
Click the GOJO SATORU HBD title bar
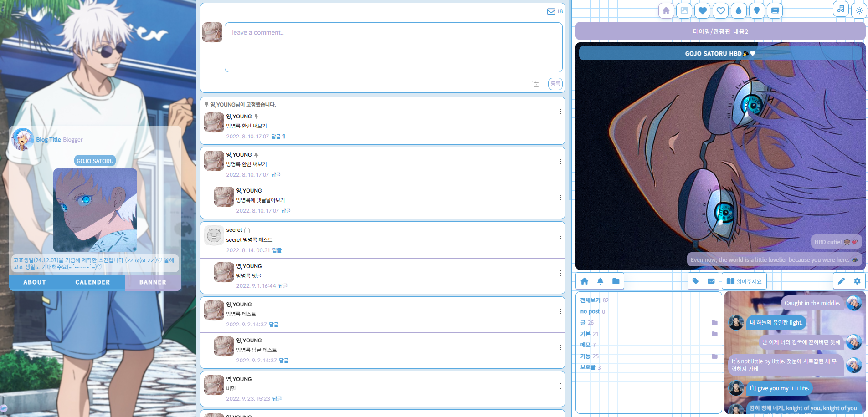tap(720, 53)
